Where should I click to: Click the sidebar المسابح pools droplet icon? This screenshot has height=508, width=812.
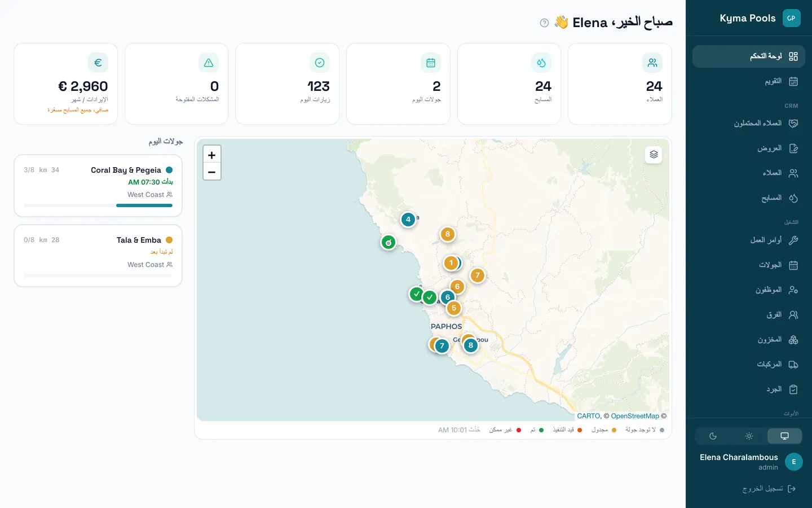pyautogui.click(x=793, y=198)
